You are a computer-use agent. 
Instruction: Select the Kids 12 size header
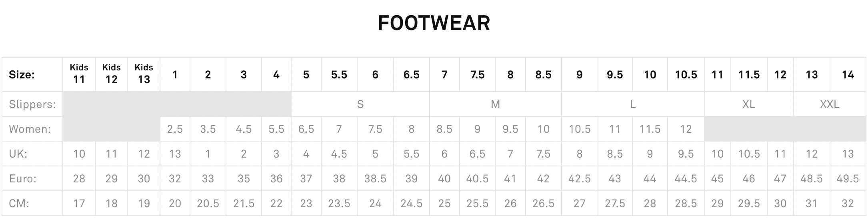(112, 74)
